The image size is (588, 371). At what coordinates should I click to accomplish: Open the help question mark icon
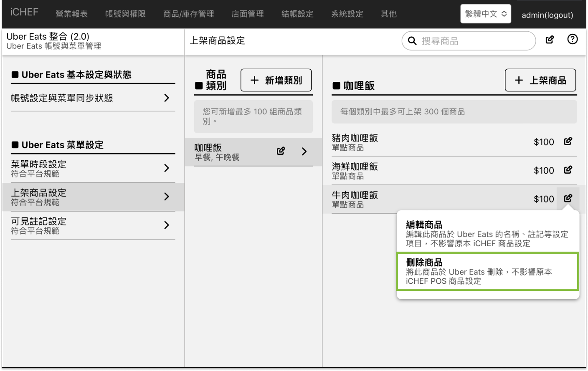(573, 40)
